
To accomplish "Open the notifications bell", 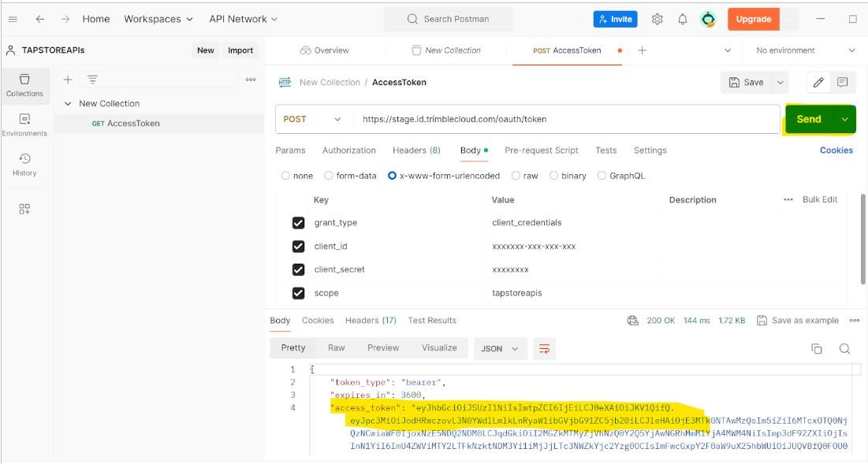I will click(x=683, y=19).
